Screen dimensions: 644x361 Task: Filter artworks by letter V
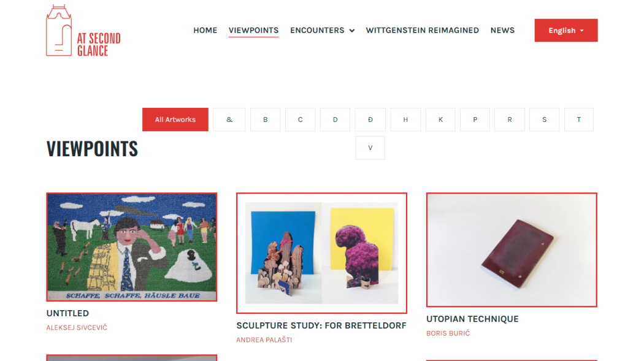click(x=370, y=148)
